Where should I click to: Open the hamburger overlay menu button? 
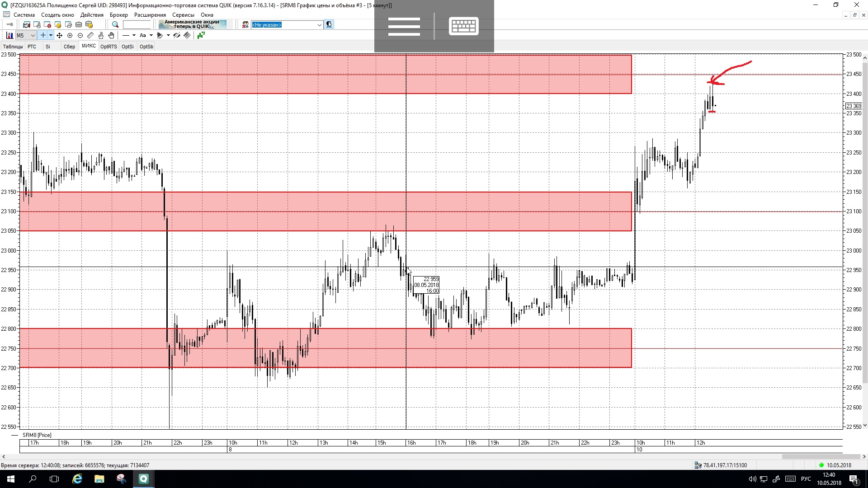pyautogui.click(x=404, y=26)
